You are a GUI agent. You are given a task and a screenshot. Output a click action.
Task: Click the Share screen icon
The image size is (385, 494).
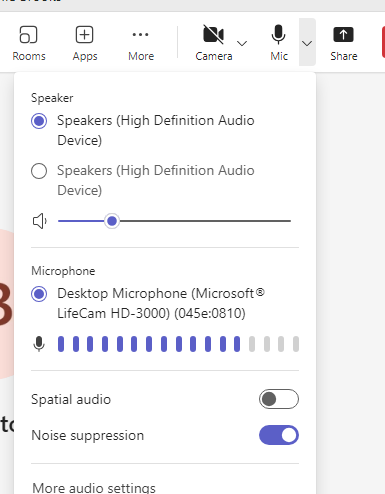coord(343,35)
